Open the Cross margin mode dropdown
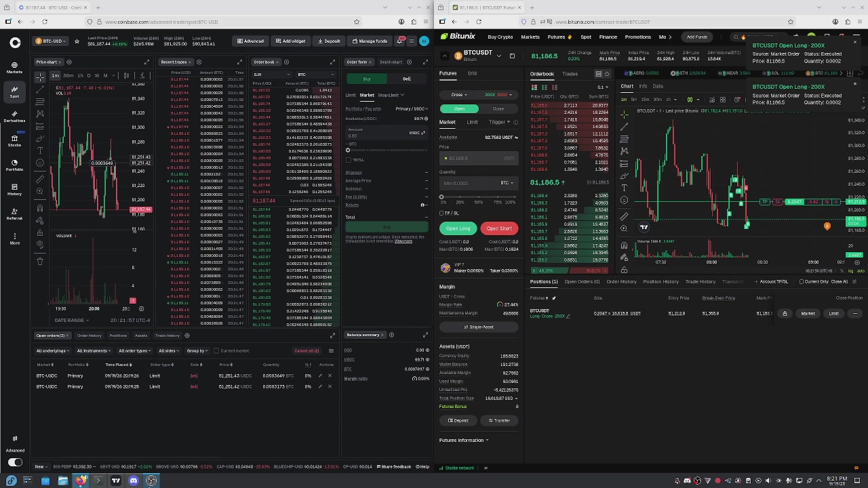This screenshot has width=868, height=488. click(458, 95)
